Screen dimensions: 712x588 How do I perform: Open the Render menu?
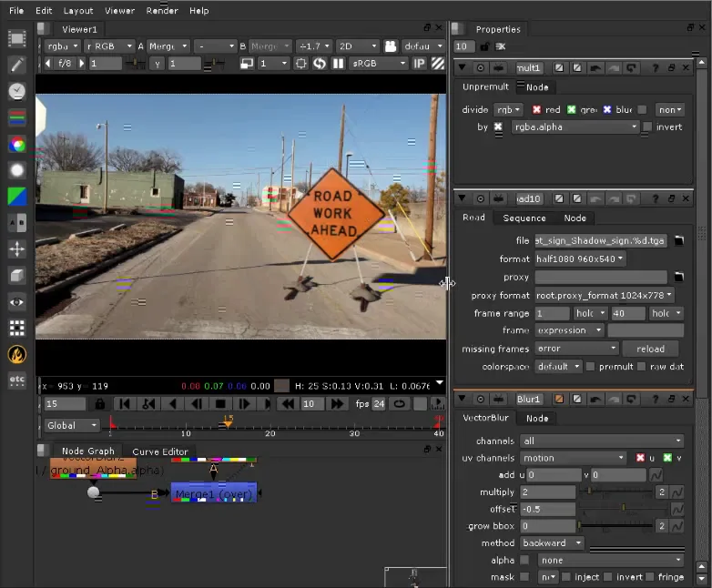[x=162, y=10]
